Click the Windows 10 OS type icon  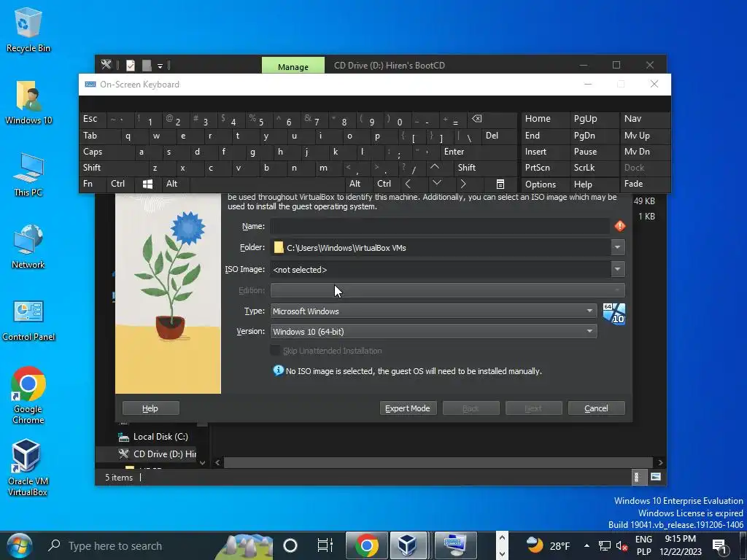point(614,314)
